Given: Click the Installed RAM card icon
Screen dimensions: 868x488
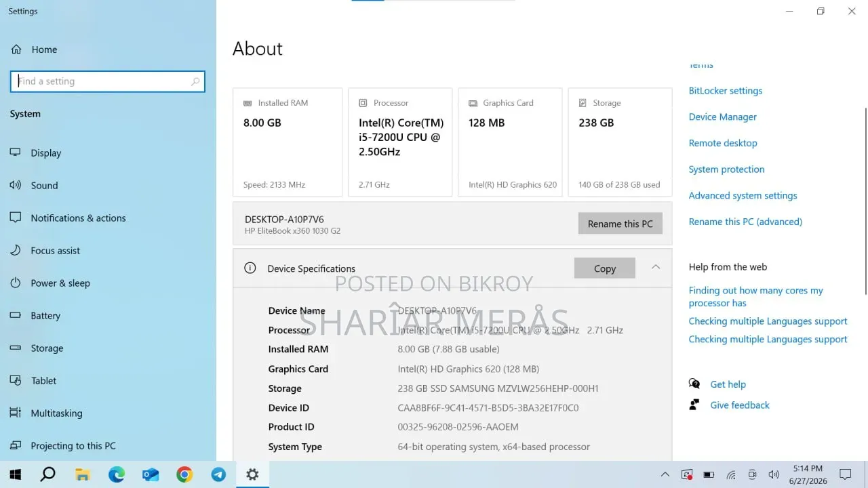Looking at the screenshot, I should point(248,103).
